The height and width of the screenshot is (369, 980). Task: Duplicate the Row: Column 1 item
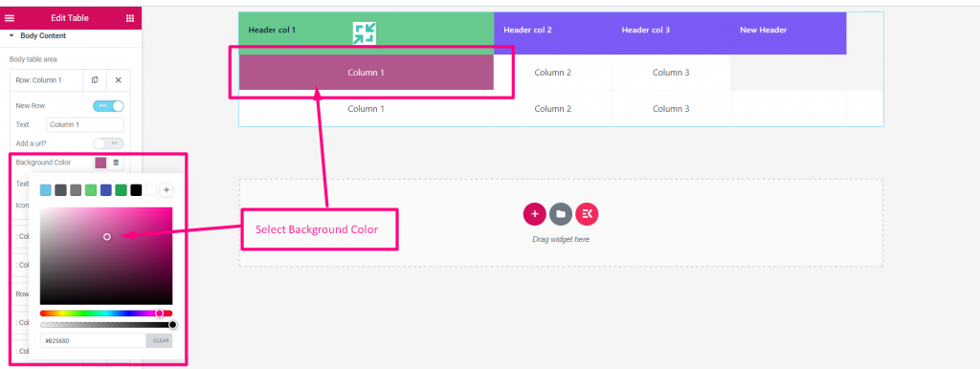click(x=95, y=80)
